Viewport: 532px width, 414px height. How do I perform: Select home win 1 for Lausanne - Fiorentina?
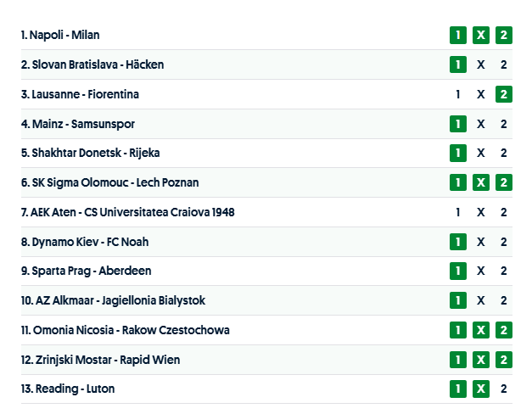click(458, 94)
